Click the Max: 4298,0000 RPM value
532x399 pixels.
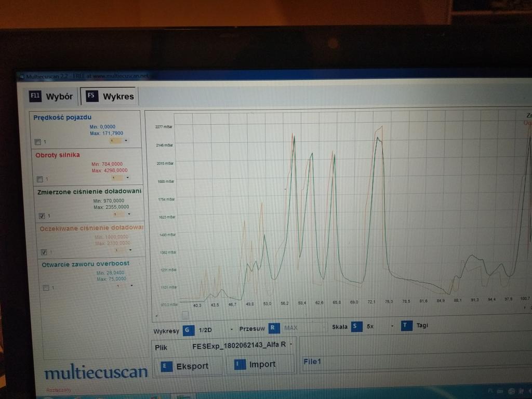pos(110,170)
